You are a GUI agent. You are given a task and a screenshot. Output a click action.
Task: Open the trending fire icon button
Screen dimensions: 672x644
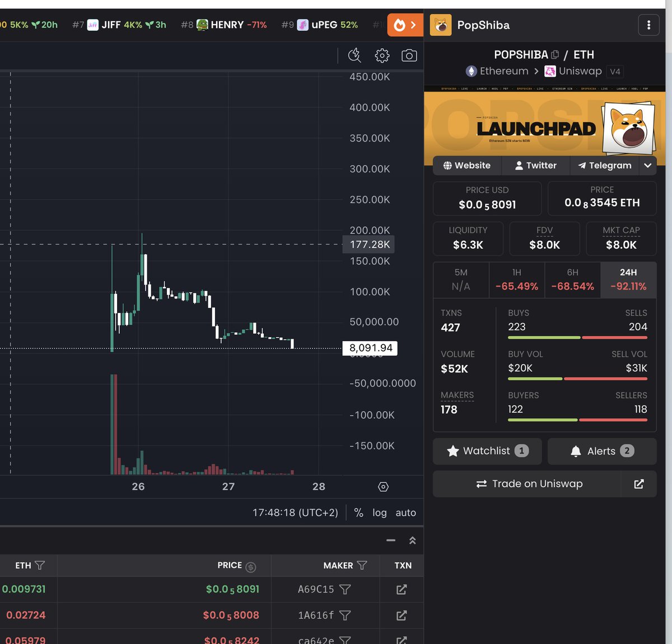coord(405,25)
